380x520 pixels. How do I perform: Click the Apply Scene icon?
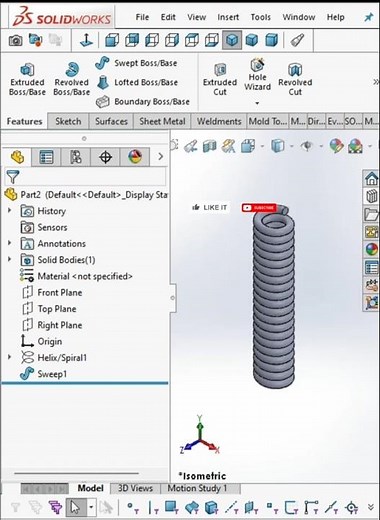355,146
